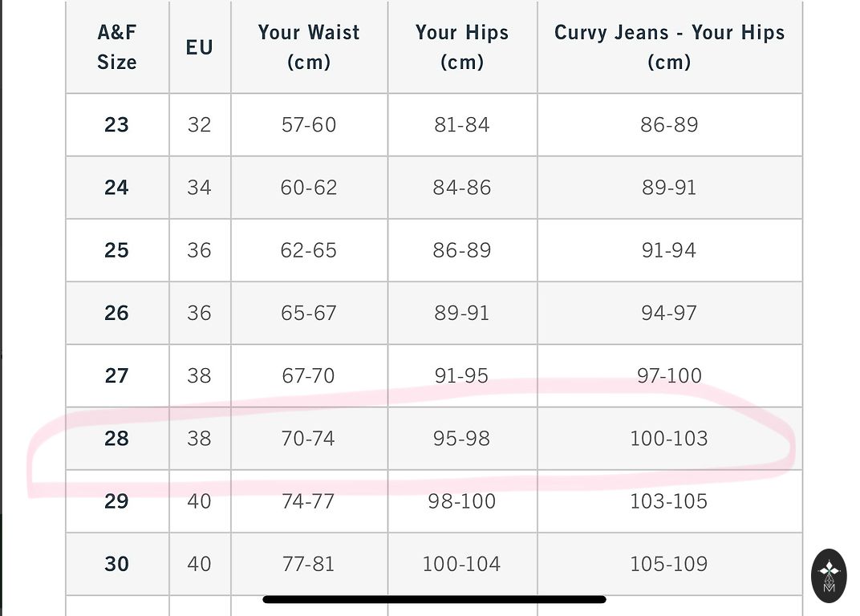860x616 pixels.
Task: Click the waist value 65-67
Action: (309, 313)
